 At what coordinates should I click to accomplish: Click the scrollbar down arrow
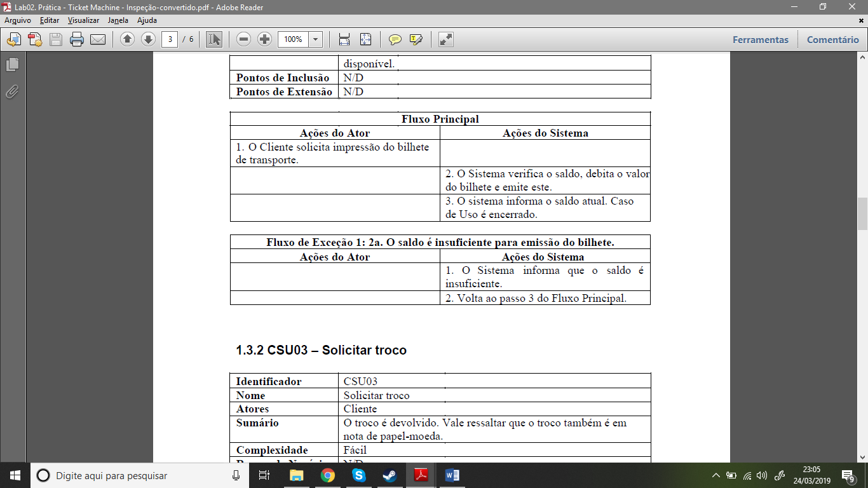pos(862,457)
